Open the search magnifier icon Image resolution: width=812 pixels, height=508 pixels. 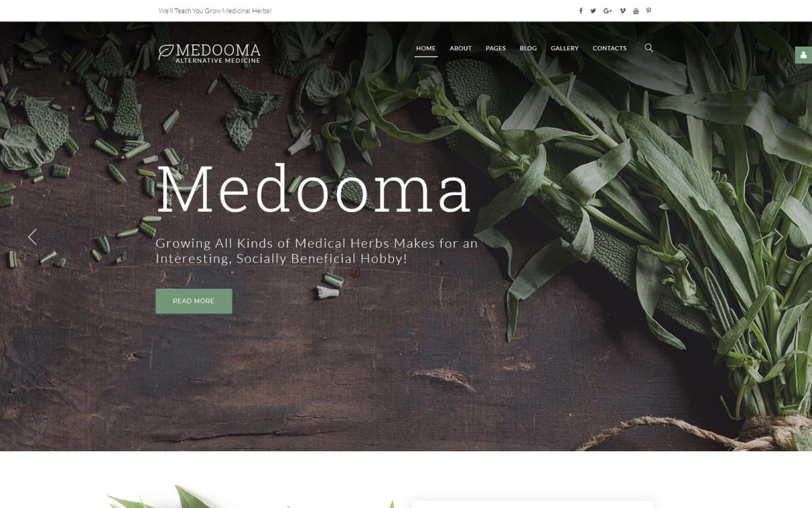[x=649, y=48]
